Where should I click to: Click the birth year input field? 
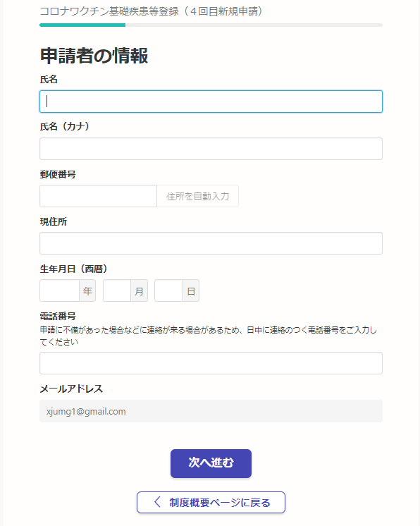[x=60, y=290]
